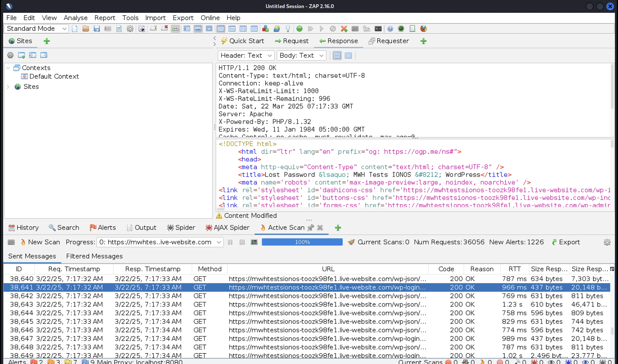Image resolution: width=618 pixels, height=364 pixels.
Task: Click the 100% scan progress bar
Action: click(x=302, y=242)
